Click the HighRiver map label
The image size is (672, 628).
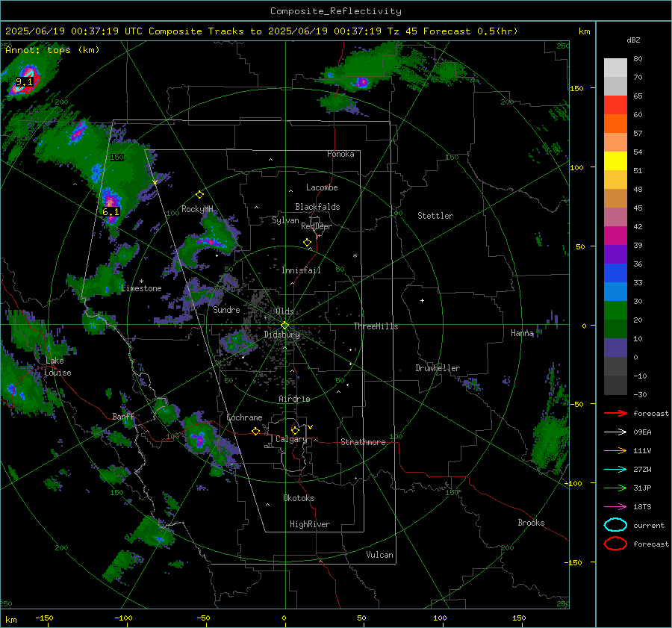pos(309,524)
